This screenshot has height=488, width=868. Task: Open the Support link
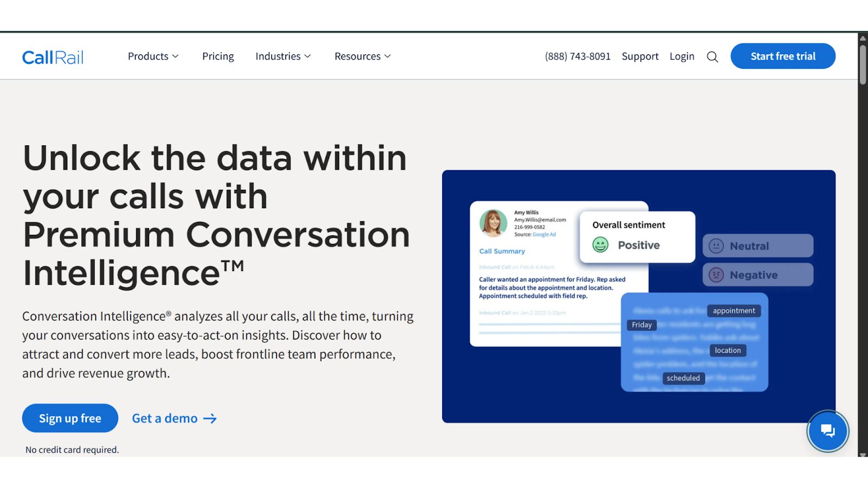tap(640, 56)
